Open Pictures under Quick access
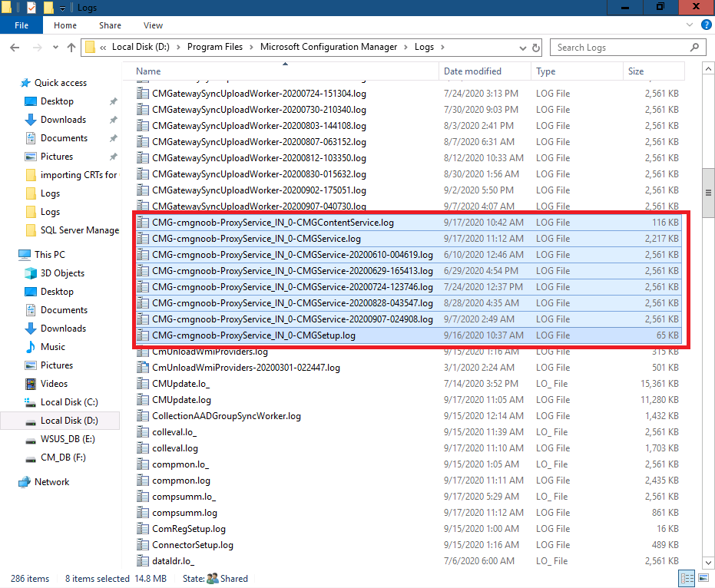 point(57,157)
